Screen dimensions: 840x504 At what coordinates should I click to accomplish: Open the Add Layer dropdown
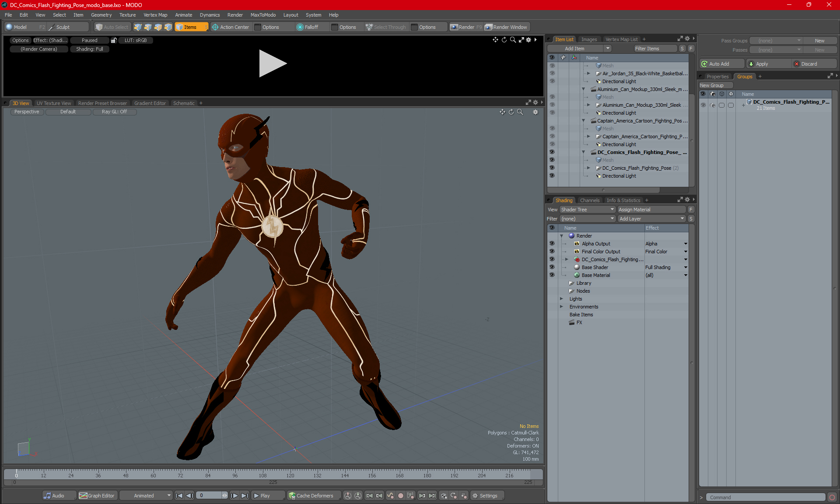651,219
